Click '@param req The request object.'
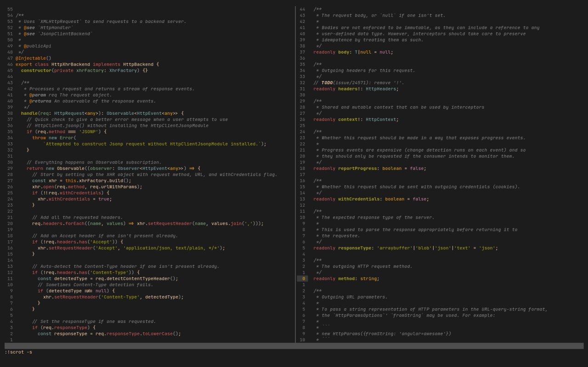 (71, 95)
